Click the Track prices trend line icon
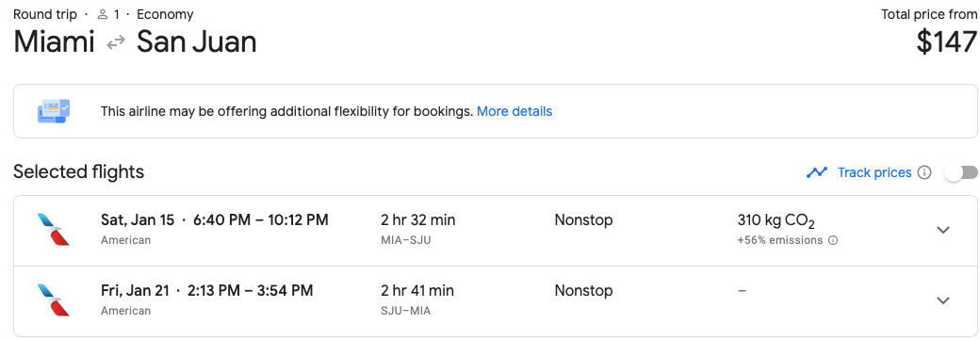The image size is (980, 340). click(x=817, y=172)
